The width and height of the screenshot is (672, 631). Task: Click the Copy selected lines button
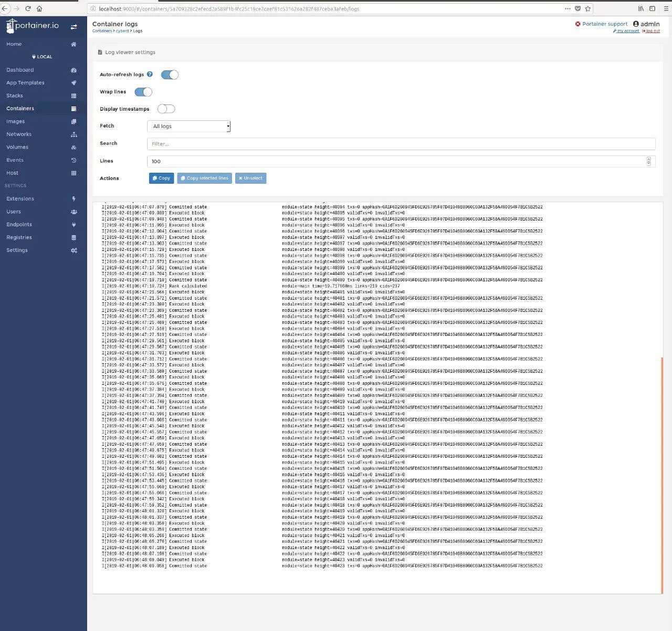[x=204, y=178]
